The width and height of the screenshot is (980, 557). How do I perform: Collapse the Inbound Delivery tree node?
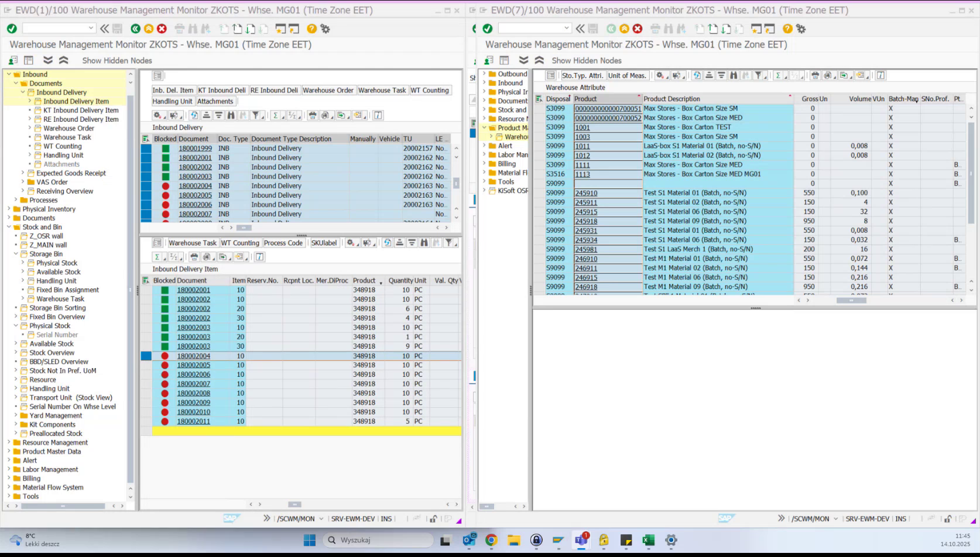22,92
